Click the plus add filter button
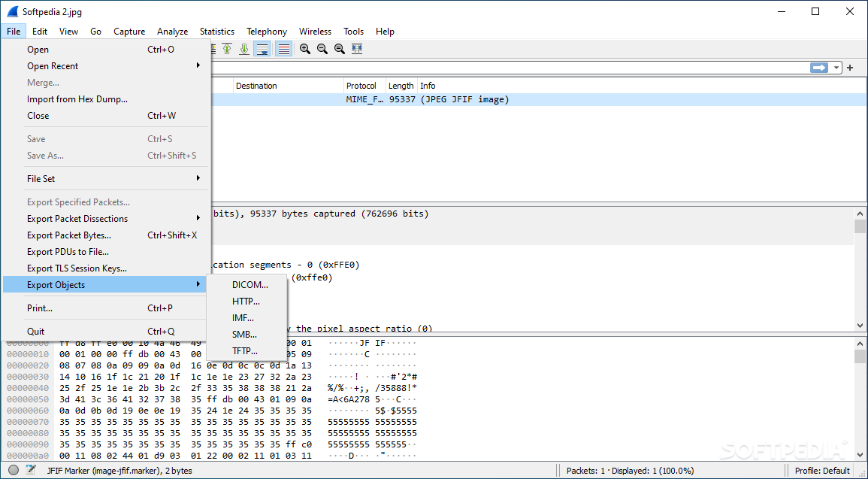This screenshot has width=868, height=479. click(x=850, y=68)
